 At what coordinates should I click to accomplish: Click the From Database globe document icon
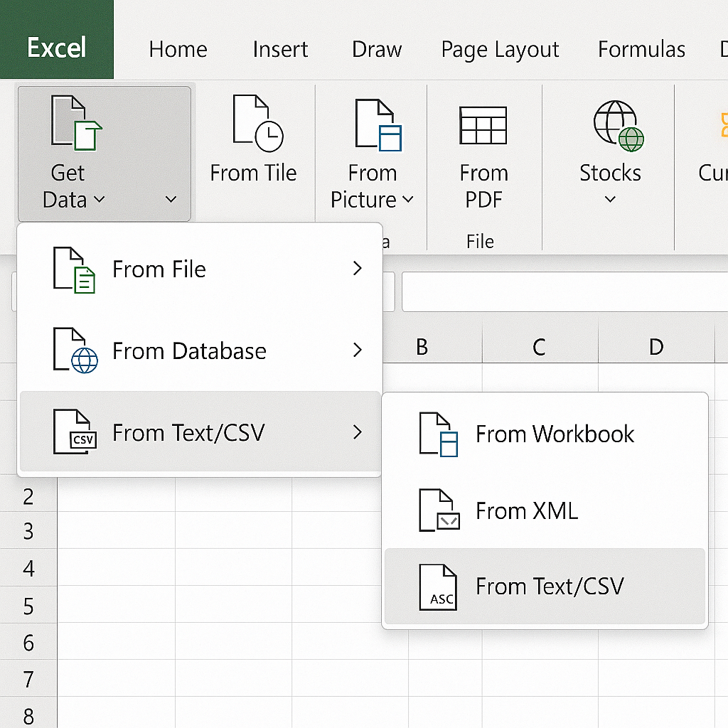[75, 350]
